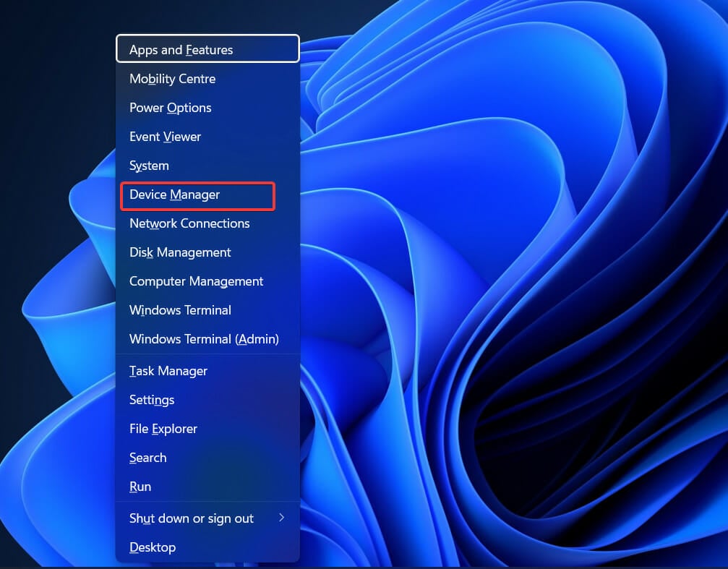Viewport: 728px width, 569px height.
Task: Launch Task Manager
Action: pyautogui.click(x=168, y=371)
